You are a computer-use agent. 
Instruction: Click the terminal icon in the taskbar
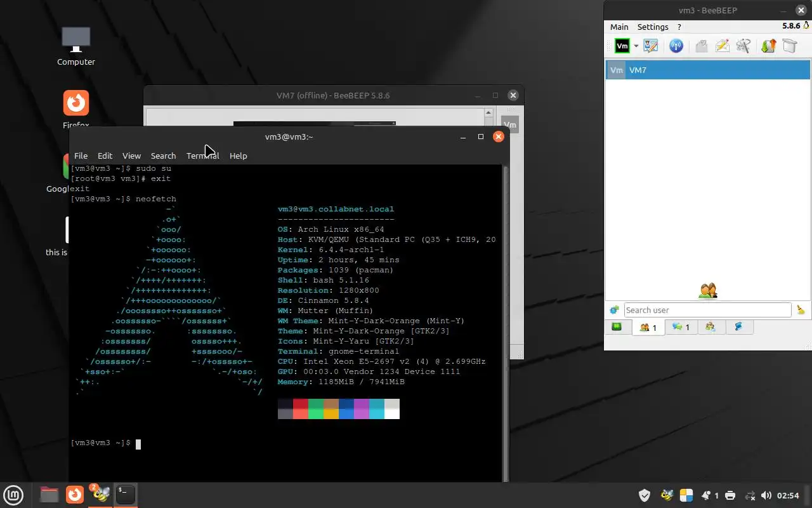pos(126,494)
